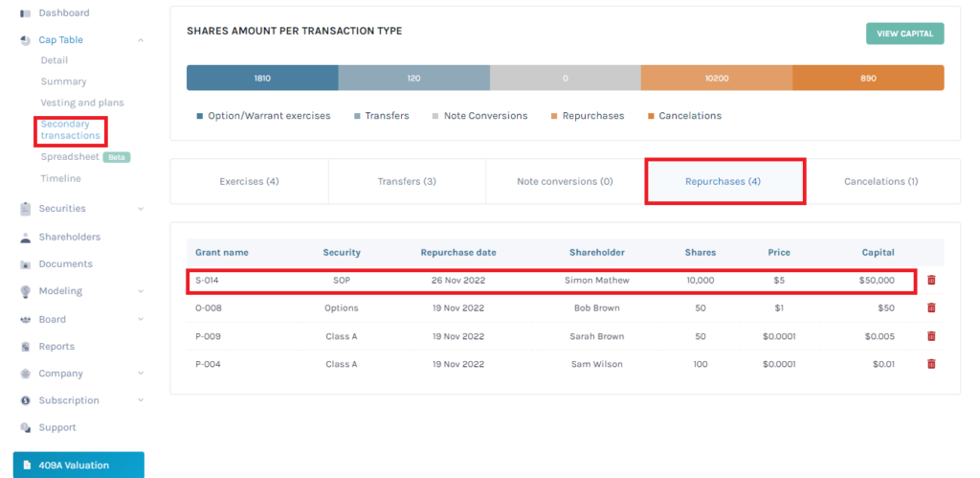
Task: Click the Support chat icon
Action: [x=26, y=428]
